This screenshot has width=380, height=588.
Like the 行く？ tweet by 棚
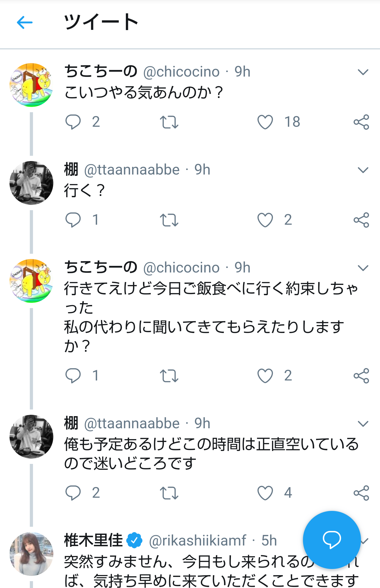pyautogui.click(x=265, y=220)
